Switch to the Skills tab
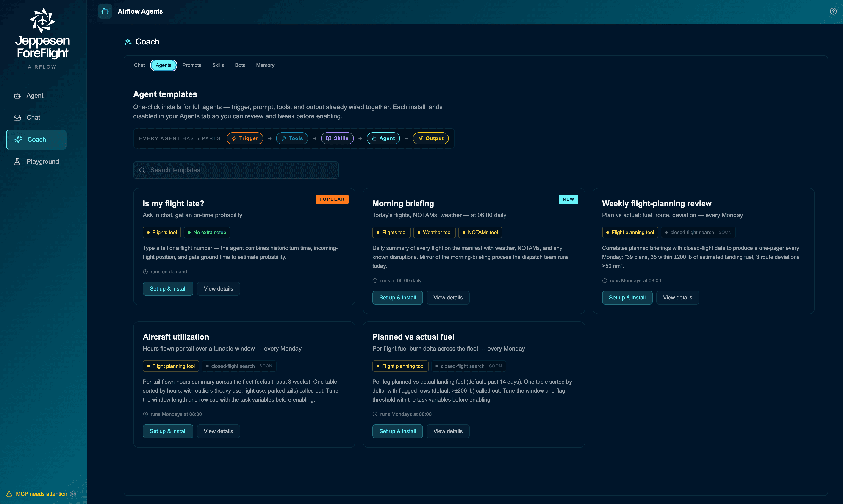Viewport: 843px width, 504px height. click(x=218, y=65)
